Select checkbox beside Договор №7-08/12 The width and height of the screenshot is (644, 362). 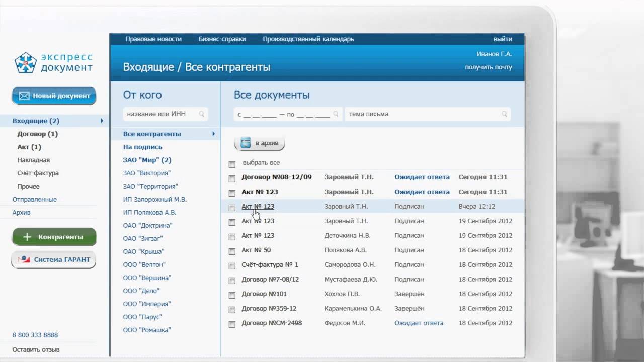coord(232,281)
